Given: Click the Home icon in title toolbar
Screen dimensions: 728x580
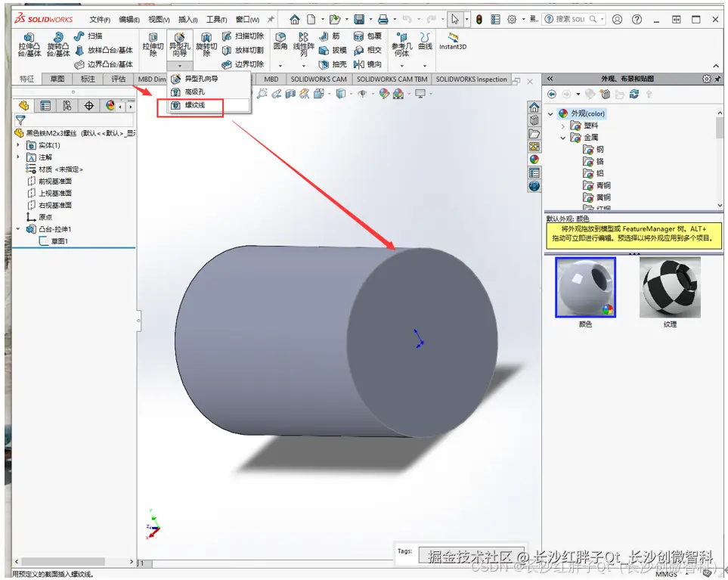Looking at the screenshot, I should coord(295,19).
